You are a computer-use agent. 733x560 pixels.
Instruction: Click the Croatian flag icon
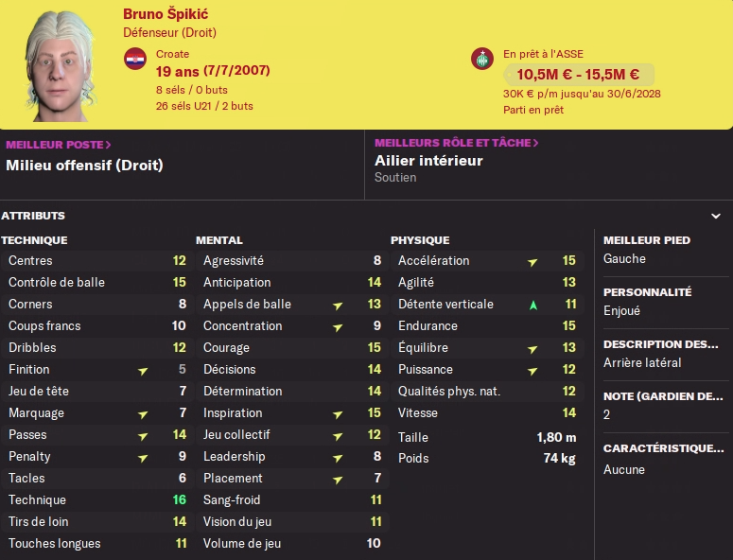135,60
